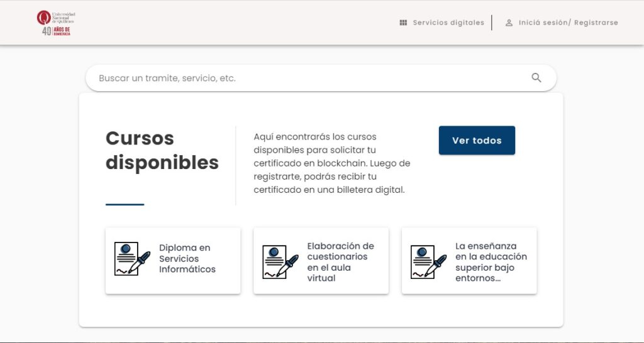Image resolution: width=644 pixels, height=343 pixels.
Task: Click the Elaboración de cuestionarios certificate icon
Action: (280, 262)
